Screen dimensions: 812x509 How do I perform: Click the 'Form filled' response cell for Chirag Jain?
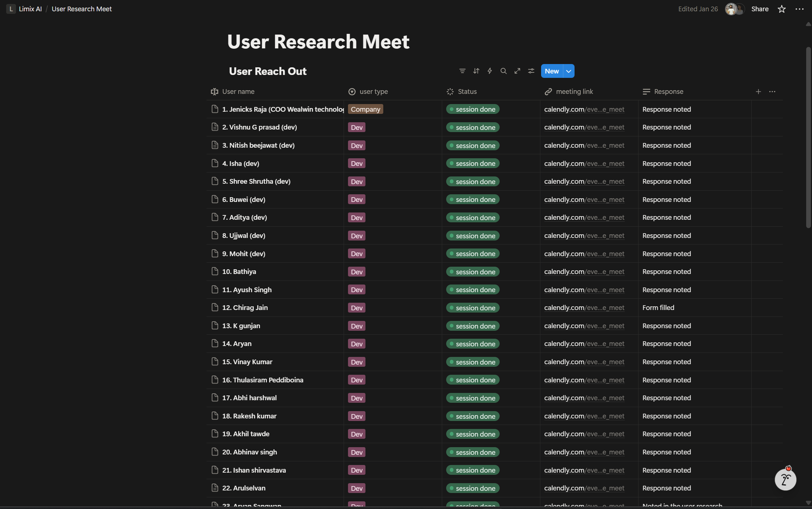click(x=658, y=307)
